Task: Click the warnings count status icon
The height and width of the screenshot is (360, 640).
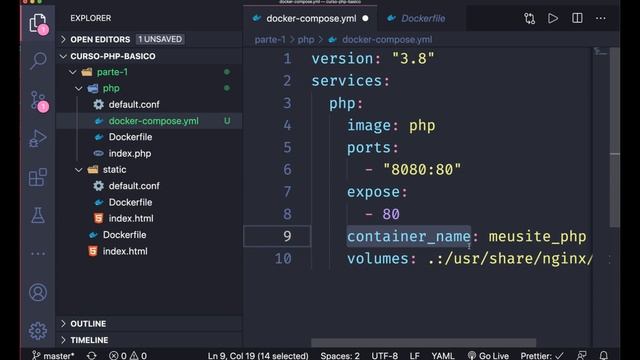Action: point(138,356)
